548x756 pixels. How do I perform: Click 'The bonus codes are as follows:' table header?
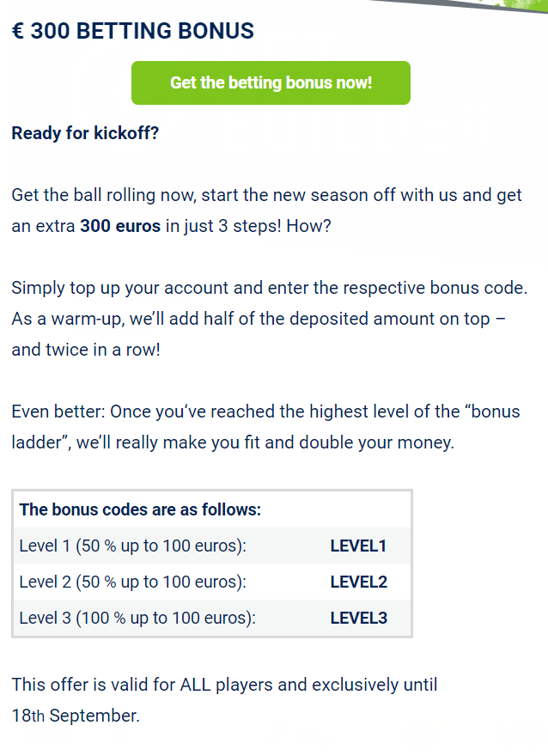click(140, 509)
